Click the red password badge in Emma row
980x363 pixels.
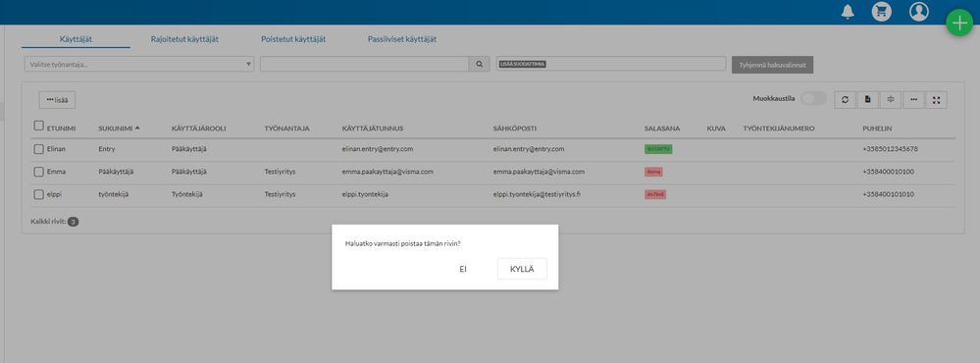tap(653, 172)
